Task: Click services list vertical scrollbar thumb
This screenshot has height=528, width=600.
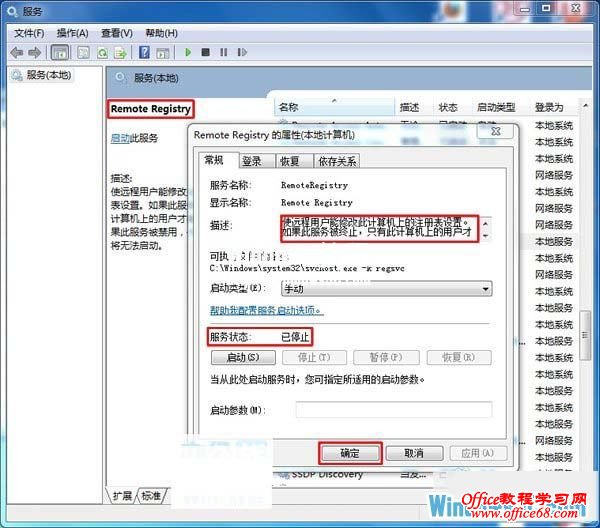Action: click(x=585, y=336)
